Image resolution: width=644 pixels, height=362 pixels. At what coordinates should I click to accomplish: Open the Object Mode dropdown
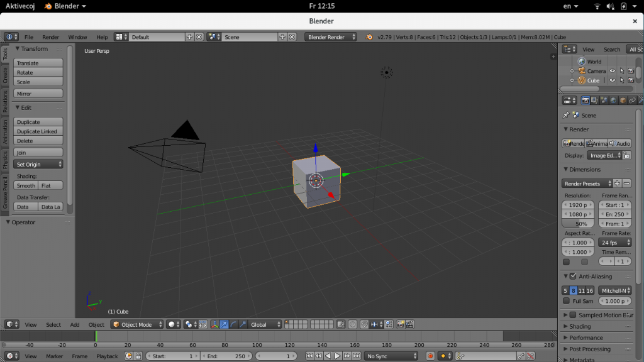coord(137,324)
